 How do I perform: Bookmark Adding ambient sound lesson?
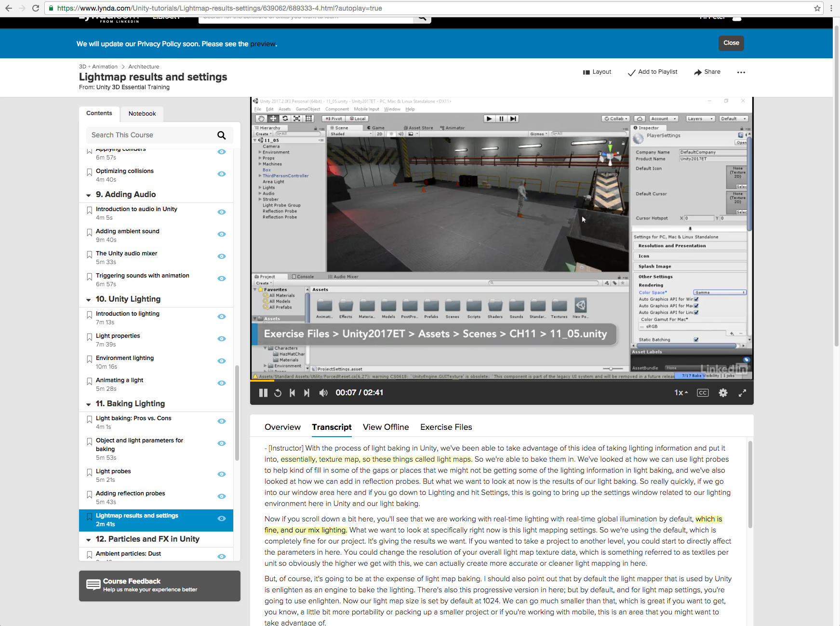pos(89,232)
